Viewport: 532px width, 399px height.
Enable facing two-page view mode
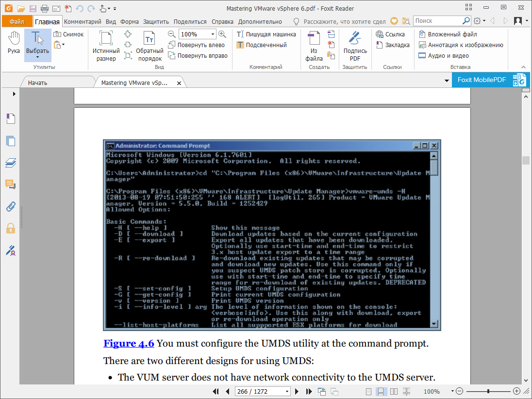tap(394, 392)
